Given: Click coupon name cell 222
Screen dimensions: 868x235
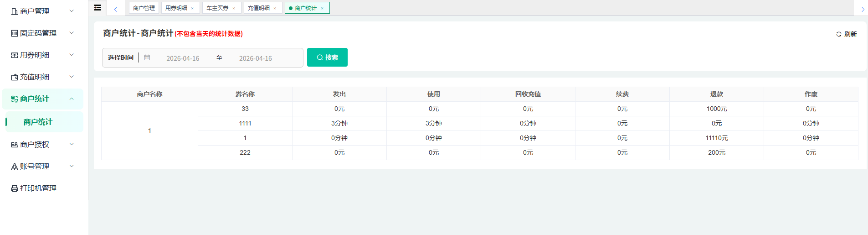Looking at the screenshot, I should tap(245, 152).
